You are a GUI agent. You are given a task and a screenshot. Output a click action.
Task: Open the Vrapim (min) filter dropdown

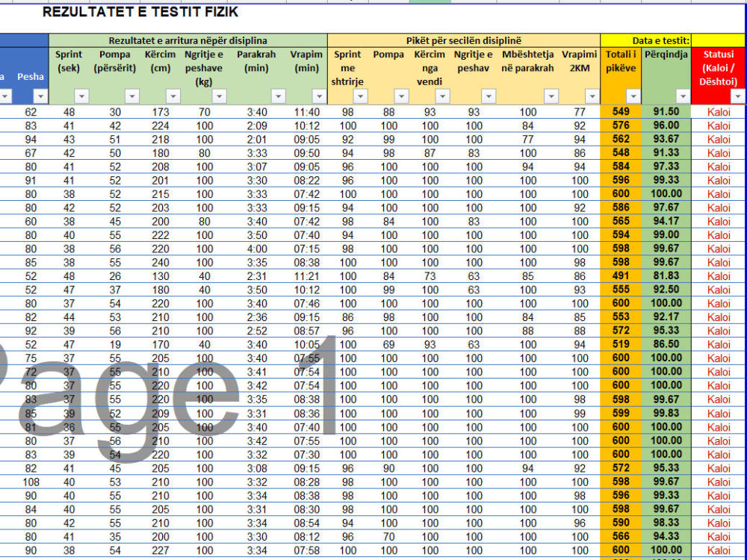pyautogui.click(x=319, y=96)
